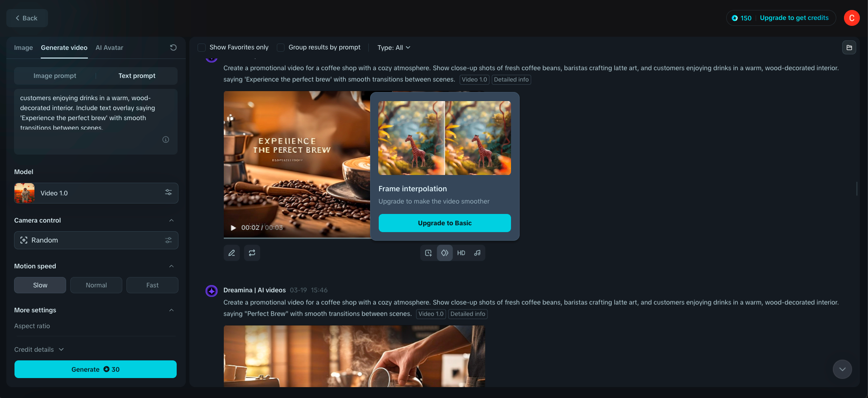Seek using the coffee video progress bar
Viewport: 868px width, 398px height.
(297, 238)
